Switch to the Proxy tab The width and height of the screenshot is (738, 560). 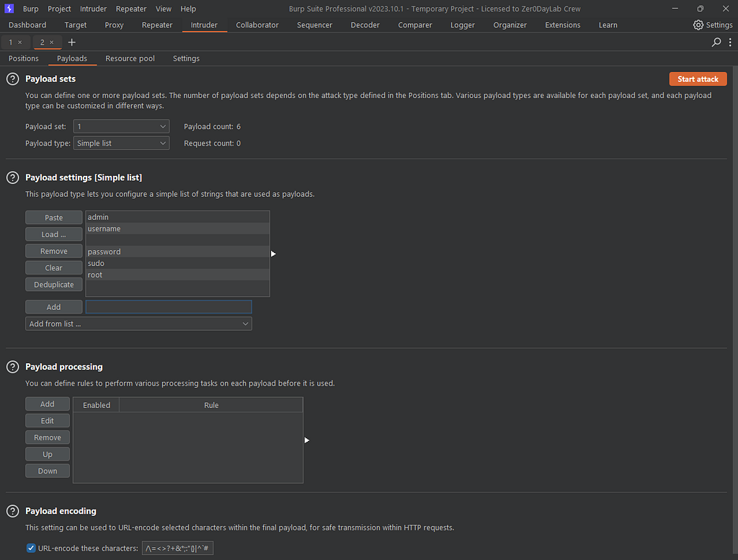114,25
